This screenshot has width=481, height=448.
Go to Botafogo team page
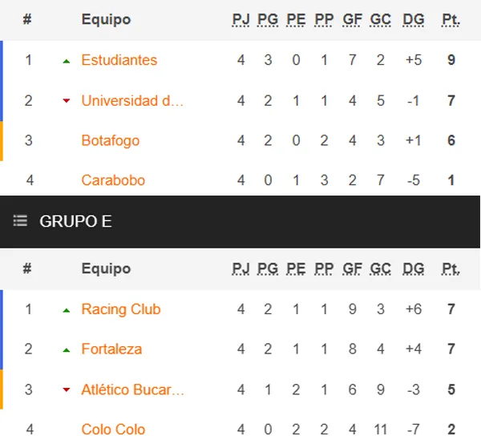coord(111,141)
